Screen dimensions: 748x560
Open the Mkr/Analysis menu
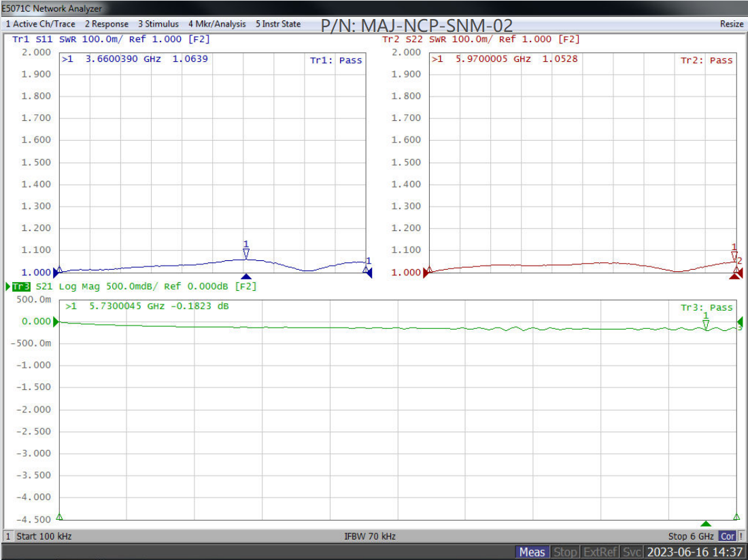(x=217, y=24)
